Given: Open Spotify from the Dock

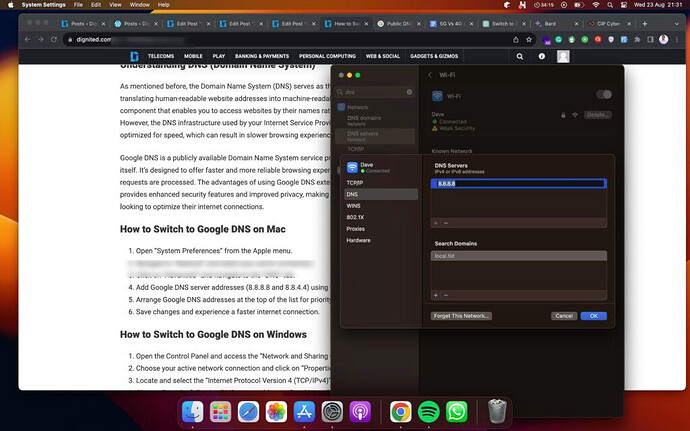Looking at the screenshot, I should click(428, 412).
